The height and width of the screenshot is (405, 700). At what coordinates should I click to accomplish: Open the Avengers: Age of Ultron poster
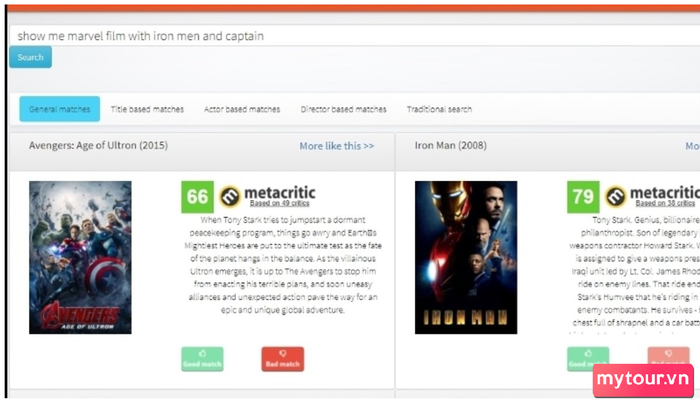pyautogui.click(x=80, y=257)
